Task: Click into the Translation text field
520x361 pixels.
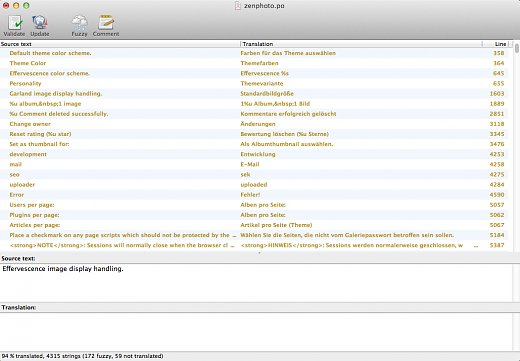Action: [256, 332]
